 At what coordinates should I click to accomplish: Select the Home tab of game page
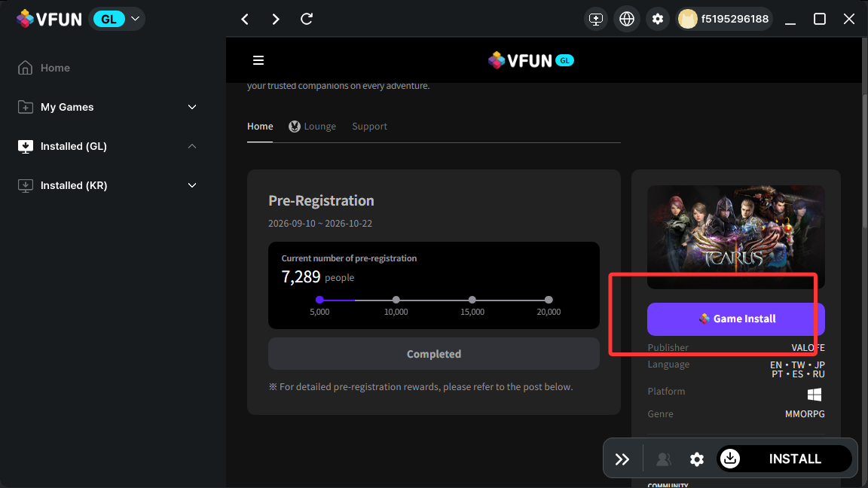260,127
